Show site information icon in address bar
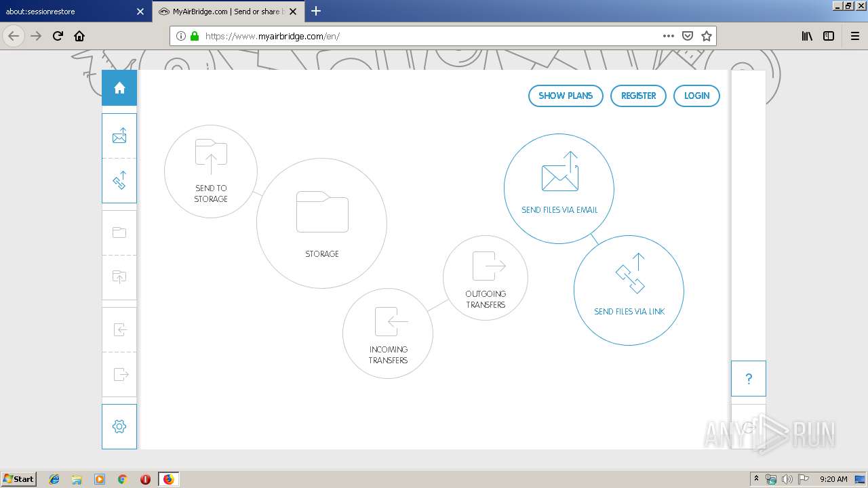The height and width of the screenshot is (488, 868). tap(181, 36)
